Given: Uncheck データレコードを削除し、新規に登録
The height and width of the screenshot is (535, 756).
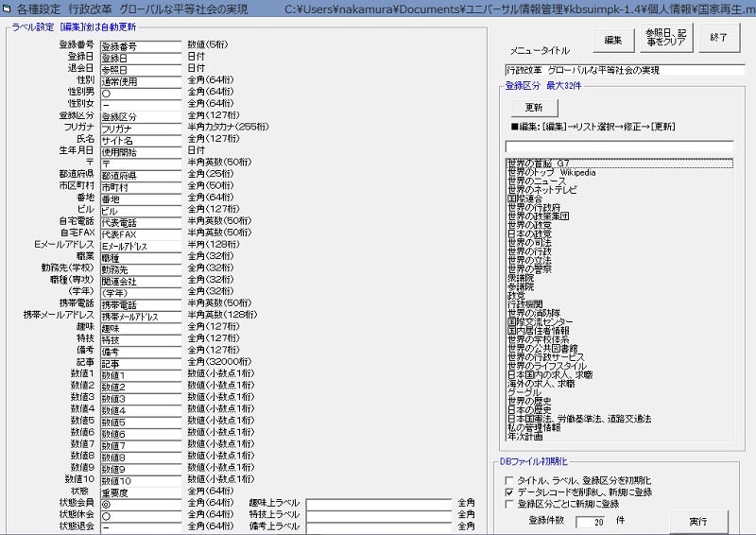Looking at the screenshot, I should (x=509, y=492).
